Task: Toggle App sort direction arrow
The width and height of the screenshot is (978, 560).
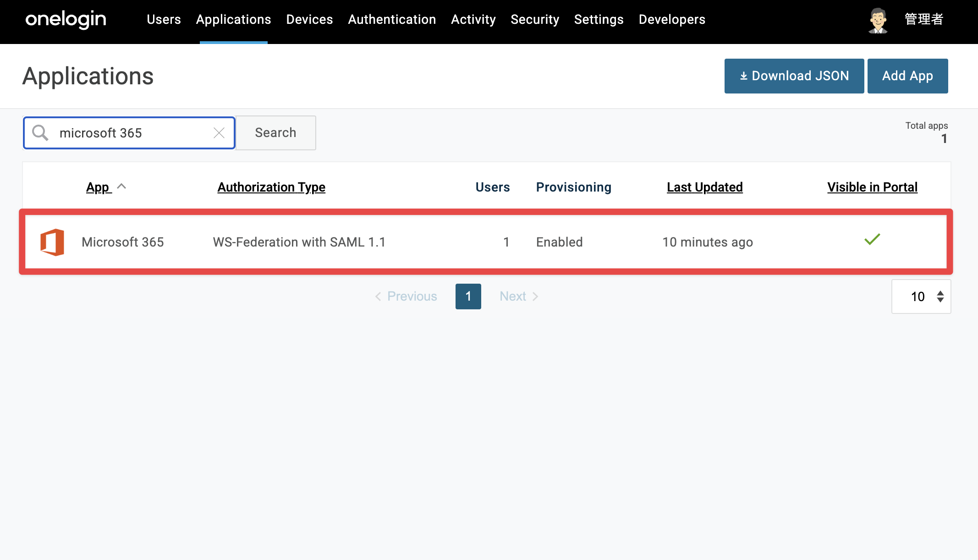Action: click(x=121, y=186)
